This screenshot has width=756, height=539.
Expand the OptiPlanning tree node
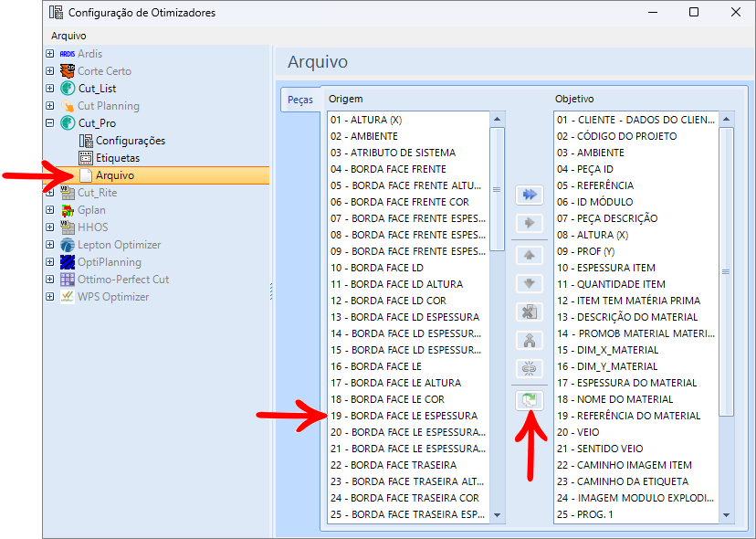[49, 262]
